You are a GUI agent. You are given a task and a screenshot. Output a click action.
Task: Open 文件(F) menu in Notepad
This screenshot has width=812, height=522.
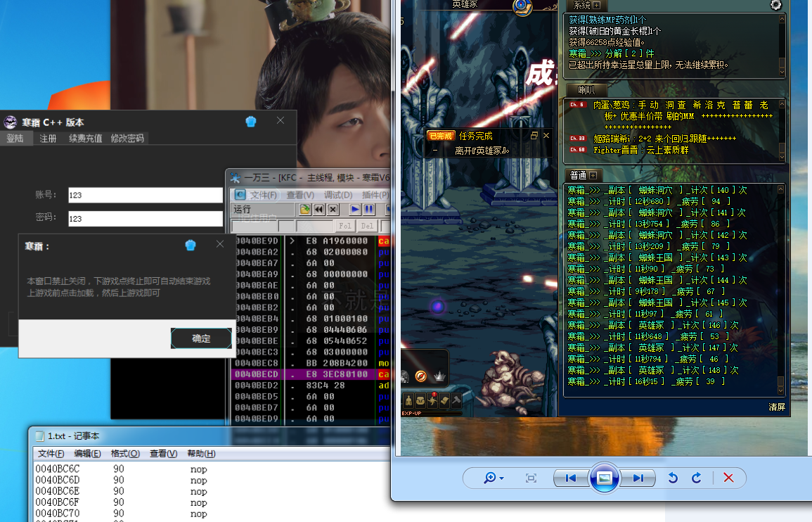[51, 454]
